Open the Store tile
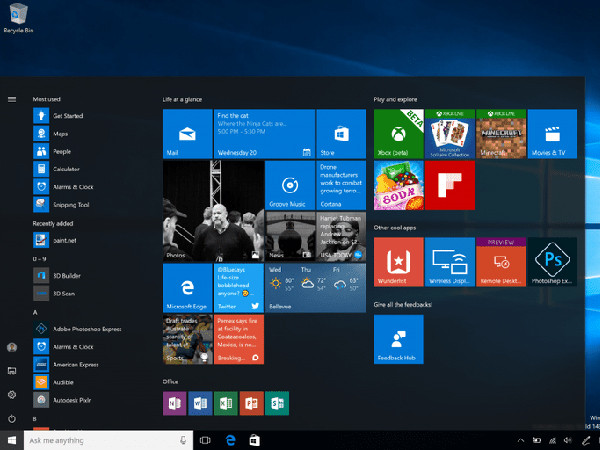The height and width of the screenshot is (450, 600). [x=341, y=134]
